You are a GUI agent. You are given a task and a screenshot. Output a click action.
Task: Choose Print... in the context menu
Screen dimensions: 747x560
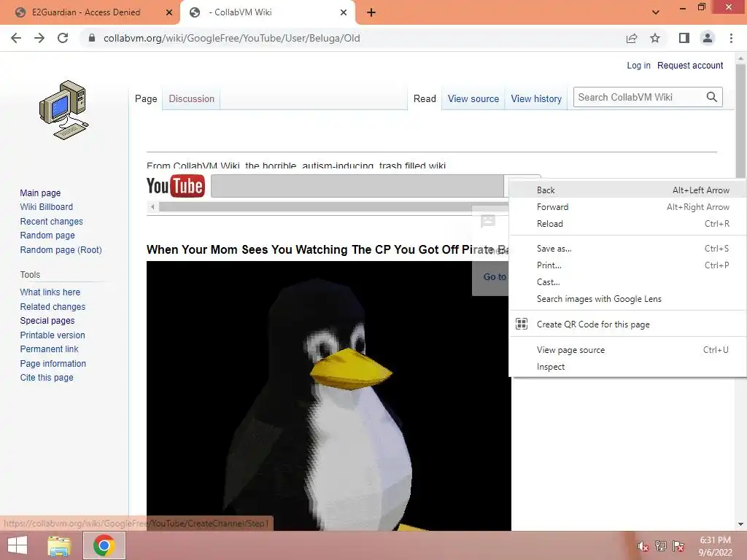(x=627, y=265)
